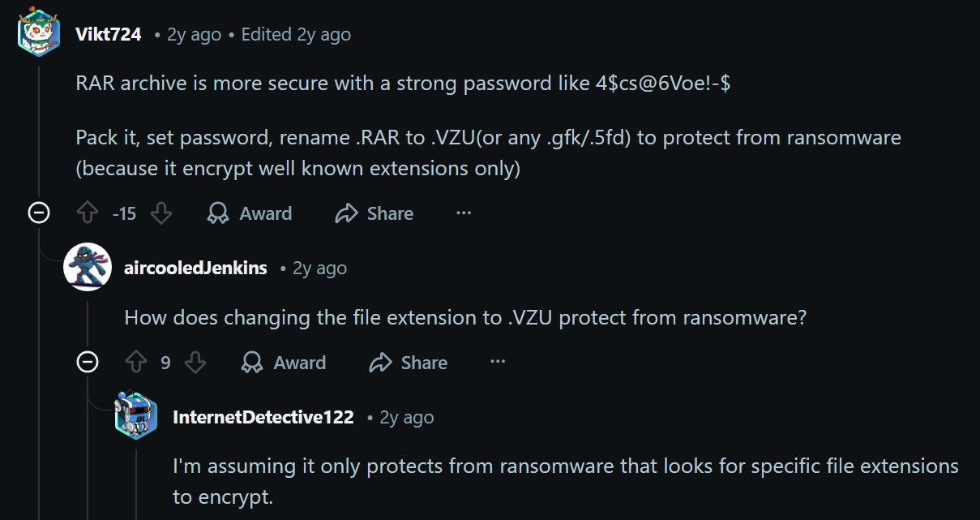Viewport: 980px width, 520px height.
Task: Collapse aircooledJenkins' reply thread
Action: click(x=88, y=363)
